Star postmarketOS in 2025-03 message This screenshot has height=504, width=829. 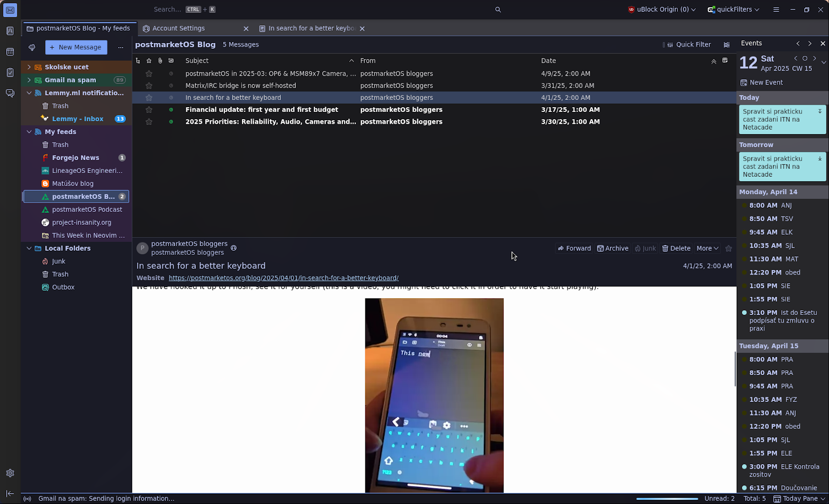pyautogui.click(x=149, y=74)
